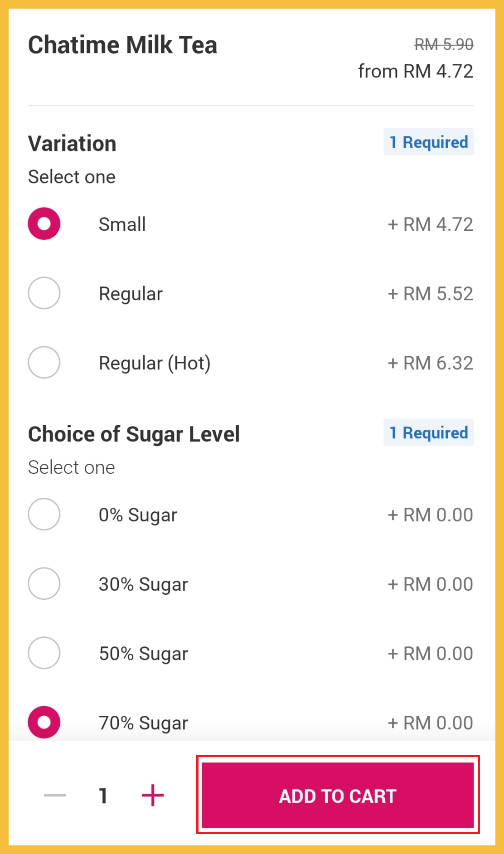Click the crossed-out RM 5.90 price
The height and width of the screenshot is (854, 504).
444,44
